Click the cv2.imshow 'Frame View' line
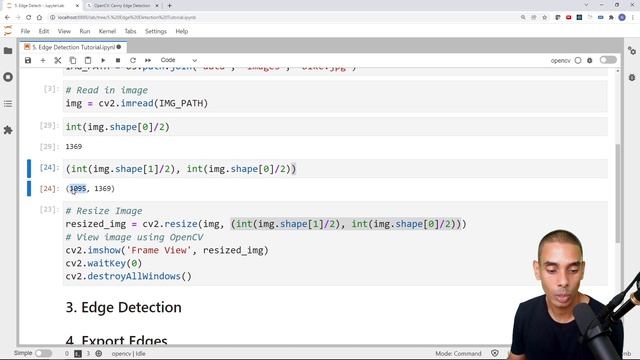The height and width of the screenshot is (360, 640). [167, 250]
